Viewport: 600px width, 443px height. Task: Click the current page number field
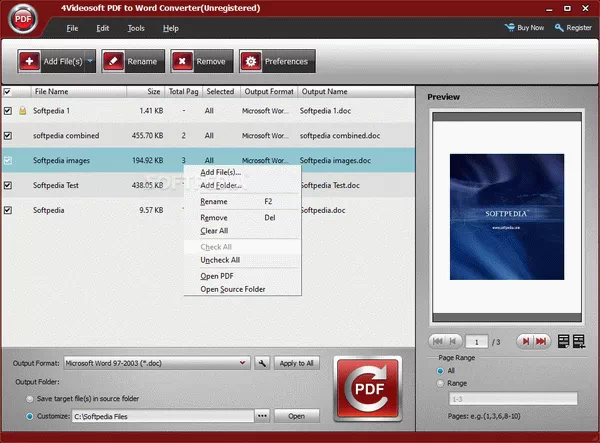(477, 342)
